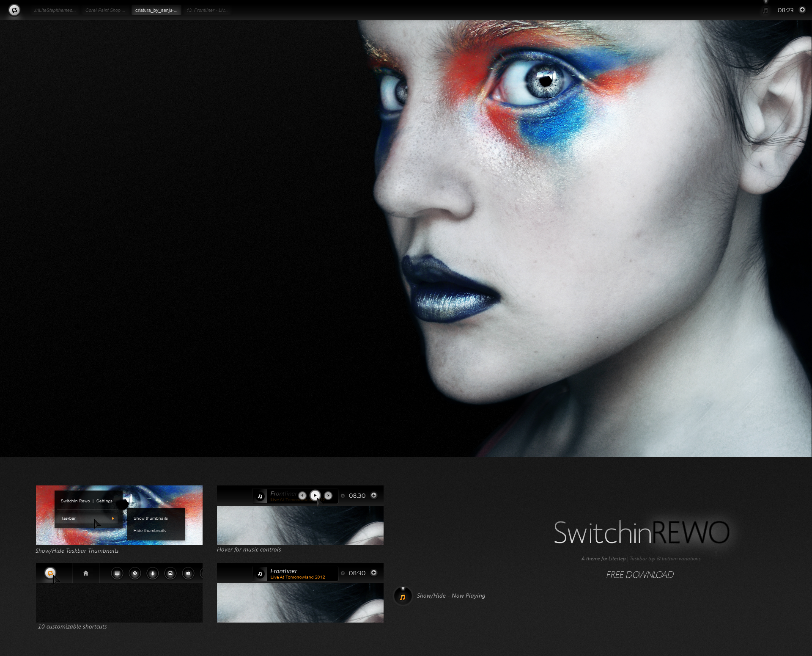
Task: Open the monitor/desktop shortcut icon
Action: coord(117,573)
